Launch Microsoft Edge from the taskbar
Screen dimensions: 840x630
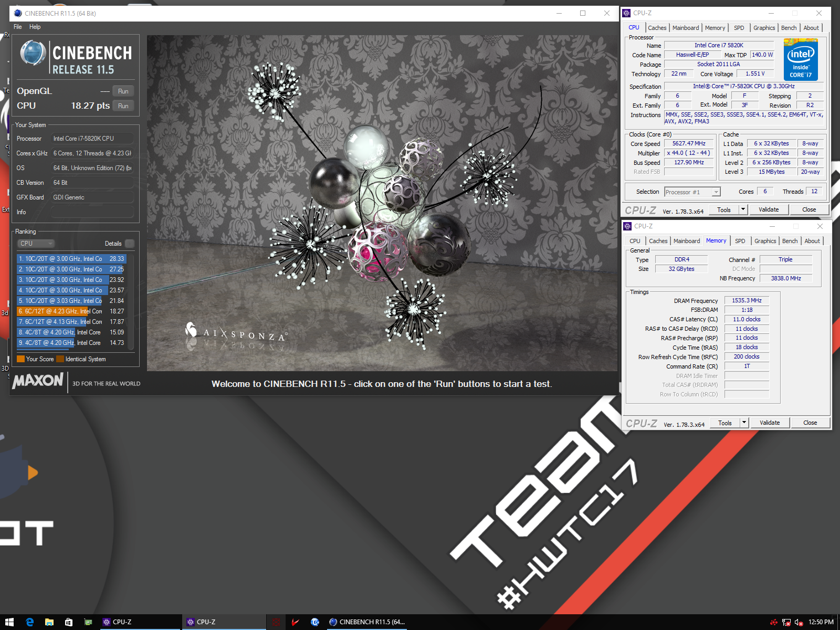click(29, 622)
